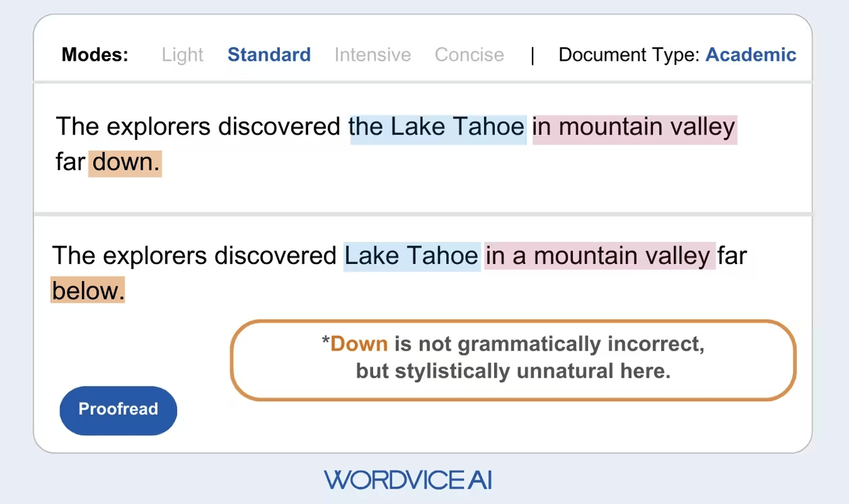
Task: Click the orange-highlighted word "down."
Action: coord(125,163)
